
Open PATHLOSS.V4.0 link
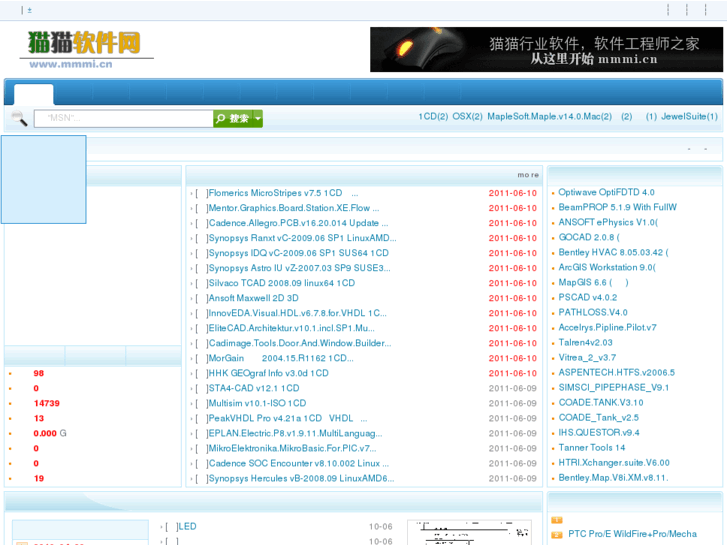pyautogui.click(x=593, y=312)
